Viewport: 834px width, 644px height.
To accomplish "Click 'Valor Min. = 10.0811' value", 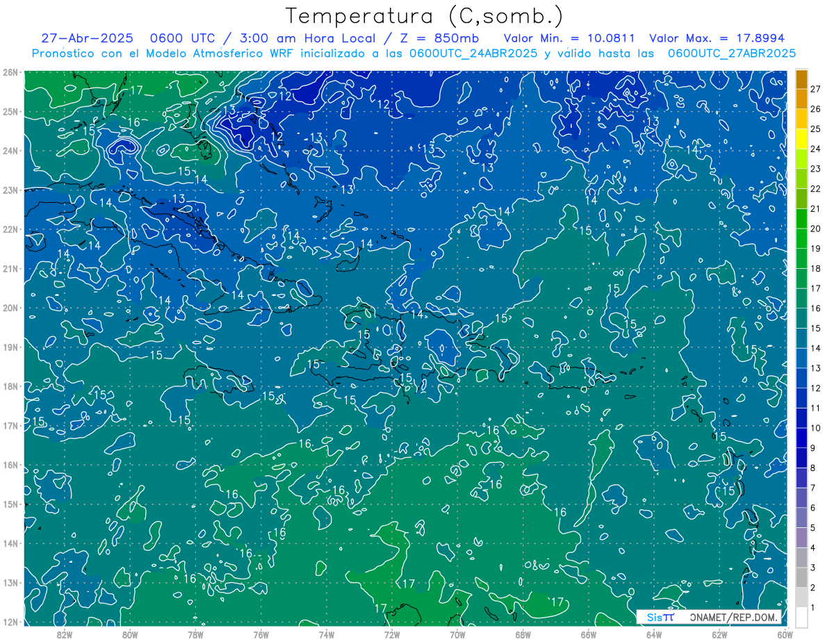I will click(570, 38).
